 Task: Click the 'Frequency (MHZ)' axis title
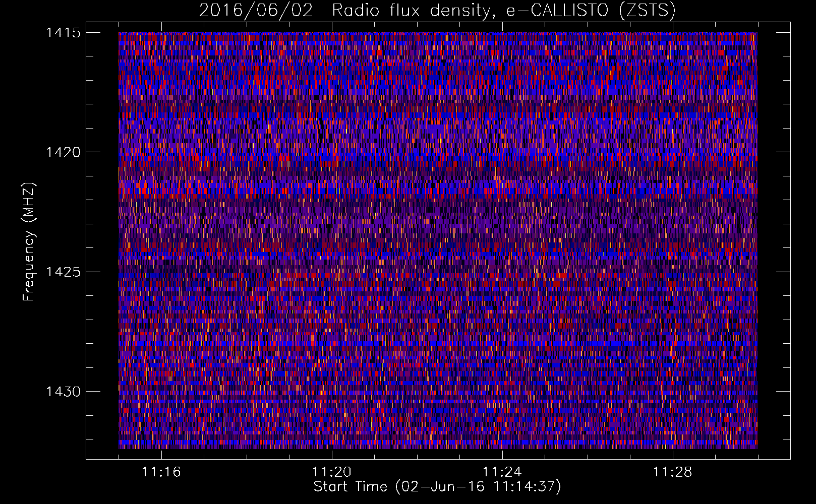point(29,241)
